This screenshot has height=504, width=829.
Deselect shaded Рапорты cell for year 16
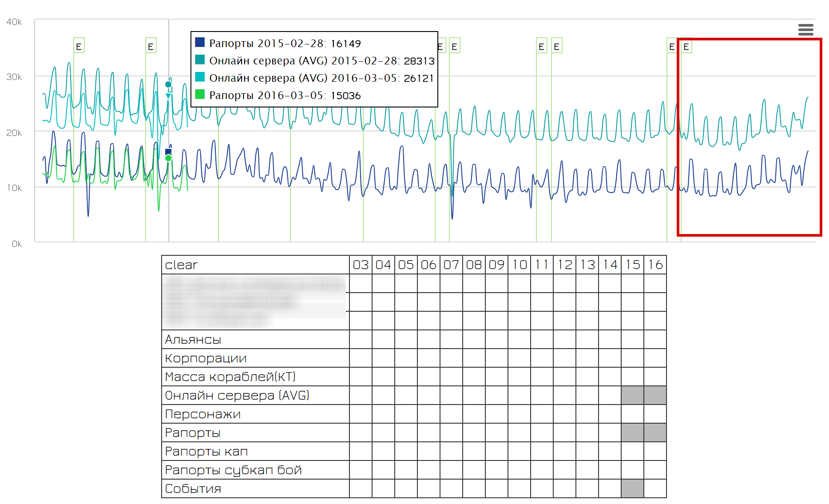coord(655,433)
